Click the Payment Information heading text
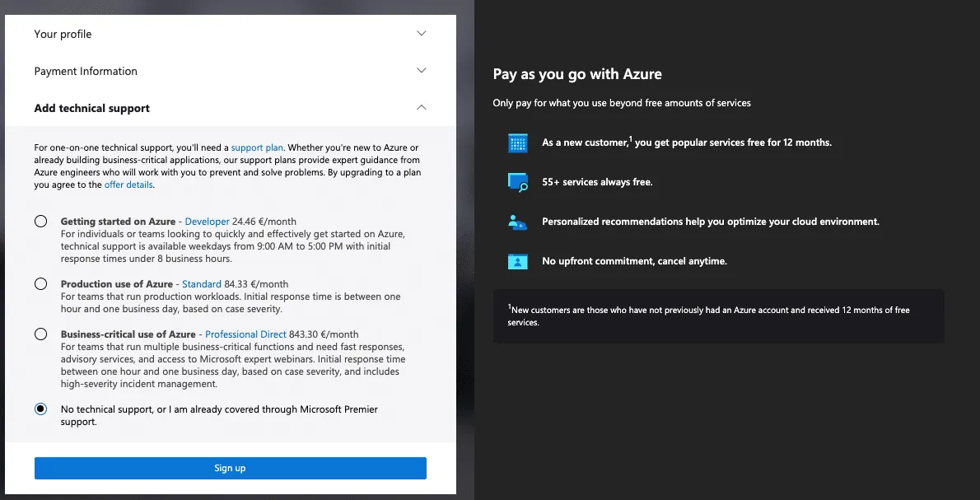Screen dimensions: 980x500 point(86,71)
